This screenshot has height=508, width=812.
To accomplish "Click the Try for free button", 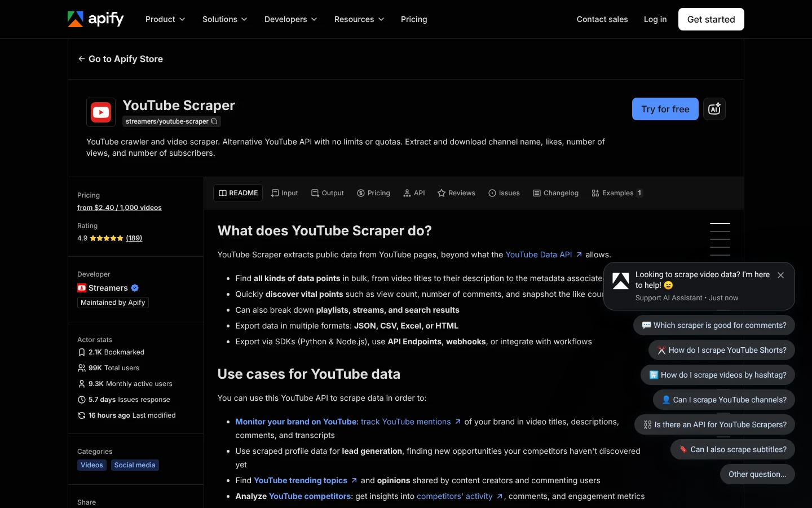I will (x=665, y=109).
